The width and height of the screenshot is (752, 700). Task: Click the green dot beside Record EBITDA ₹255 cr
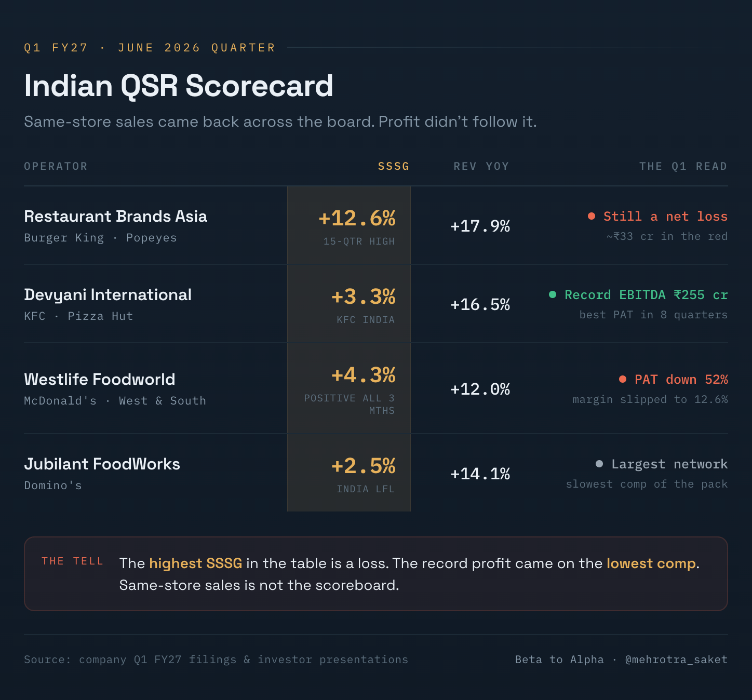tap(553, 294)
